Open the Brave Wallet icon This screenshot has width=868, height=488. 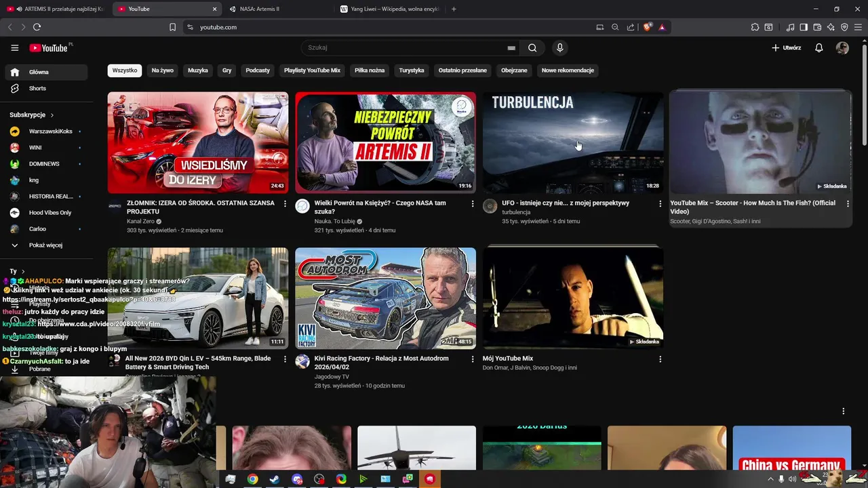pyautogui.click(x=817, y=27)
